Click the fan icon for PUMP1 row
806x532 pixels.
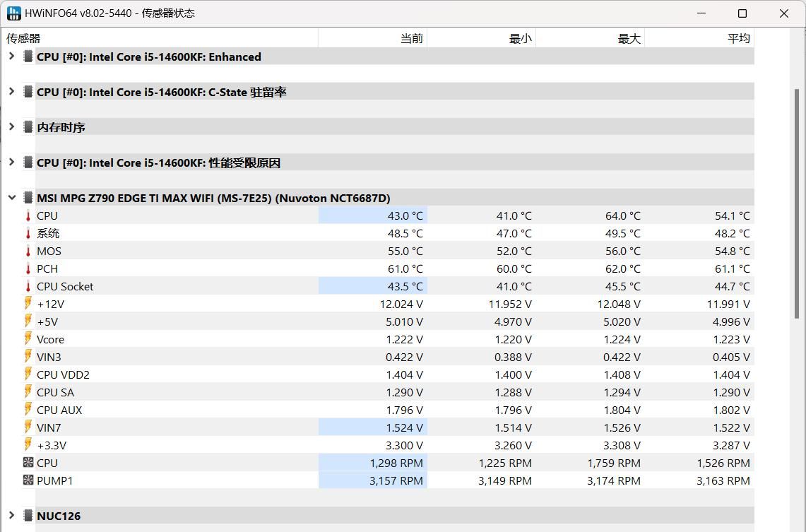point(28,480)
